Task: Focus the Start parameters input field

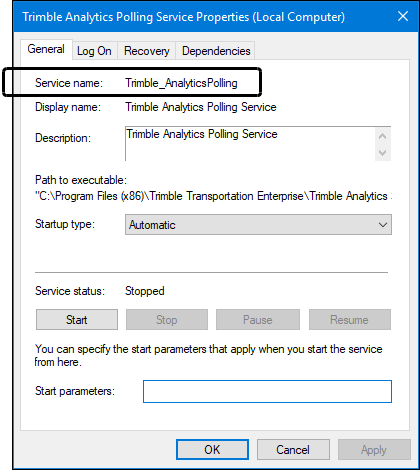Action: point(267,391)
